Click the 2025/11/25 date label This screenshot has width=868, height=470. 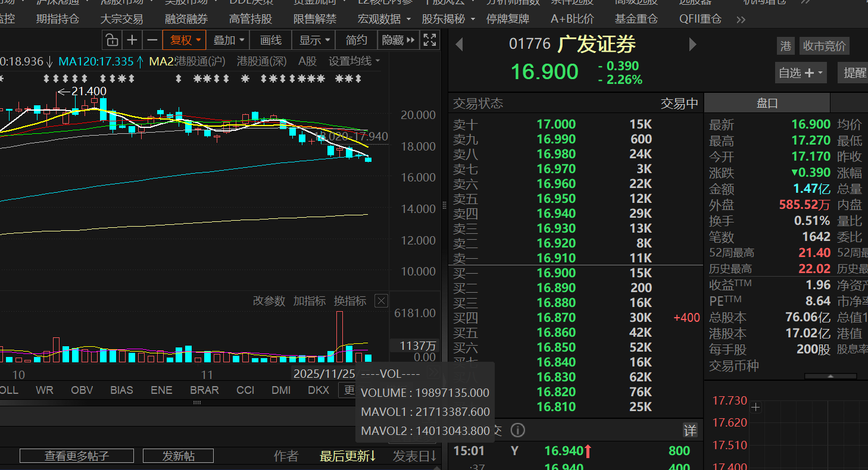coord(324,374)
